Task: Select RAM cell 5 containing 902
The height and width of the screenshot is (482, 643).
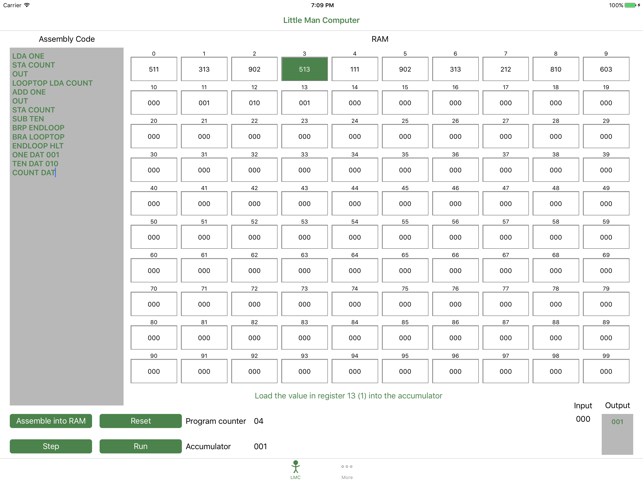Action: click(x=405, y=69)
